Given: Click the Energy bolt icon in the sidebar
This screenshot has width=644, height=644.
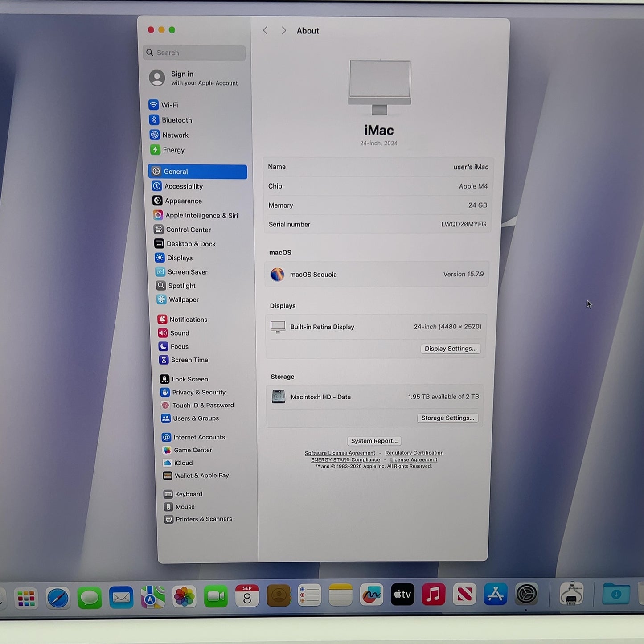Looking at the screenshot, I should 155,150.
